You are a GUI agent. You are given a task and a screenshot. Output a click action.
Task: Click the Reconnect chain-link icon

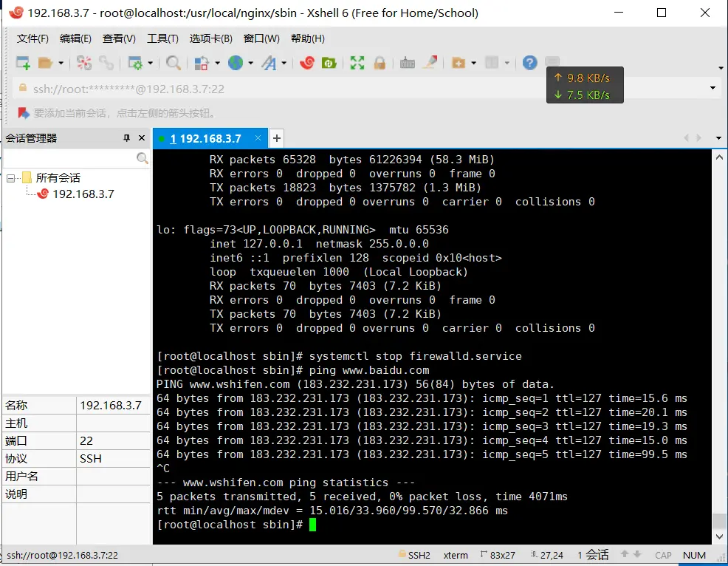tap(106, 63)
